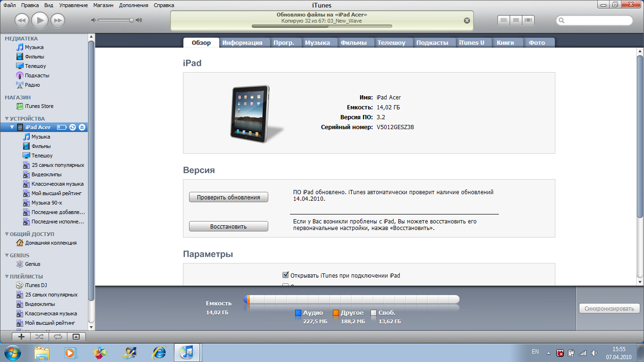Collapse the iPad Acer device tree
This screenshot has height=362, width=644.
click(12, 127)
